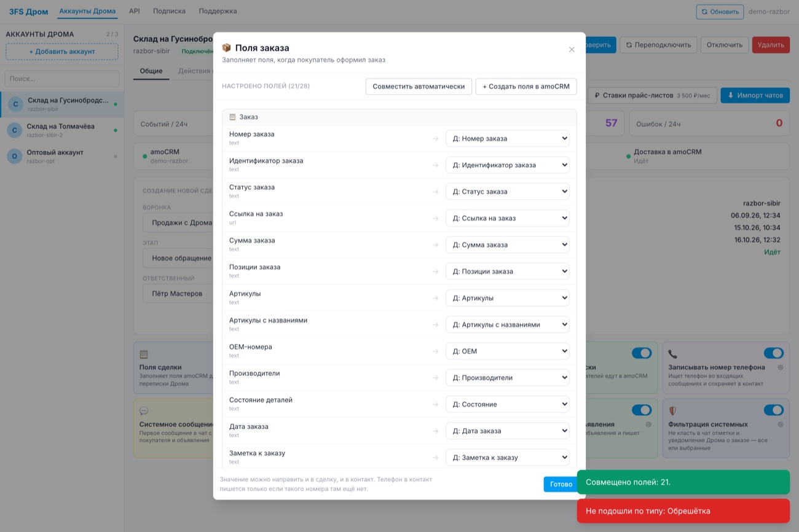Click the reconnect arrows icon in Переподключить
799x532 pixels.
629,45
